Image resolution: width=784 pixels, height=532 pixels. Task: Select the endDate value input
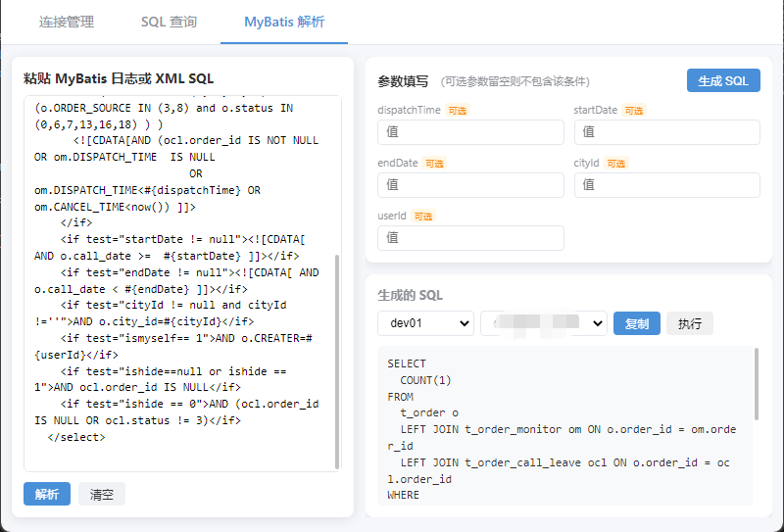(x=470, y=185)
